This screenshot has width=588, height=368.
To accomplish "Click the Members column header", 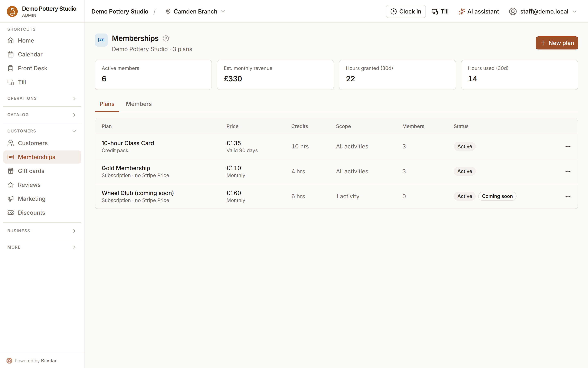I will tap(413, 126).
